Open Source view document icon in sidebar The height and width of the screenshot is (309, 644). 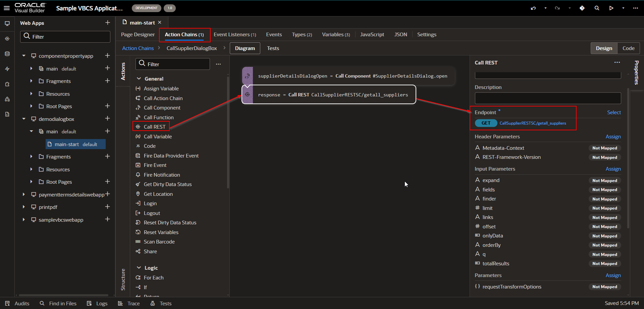point(7,114)
